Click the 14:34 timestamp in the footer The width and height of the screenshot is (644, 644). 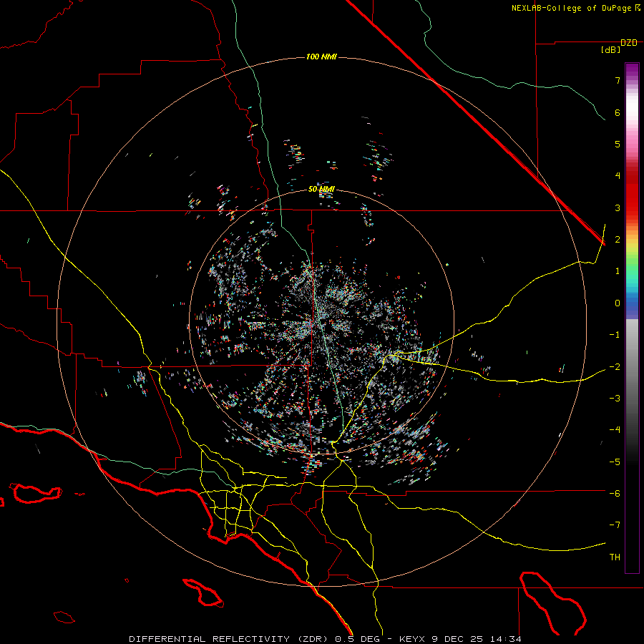click(x=507, y=638)
